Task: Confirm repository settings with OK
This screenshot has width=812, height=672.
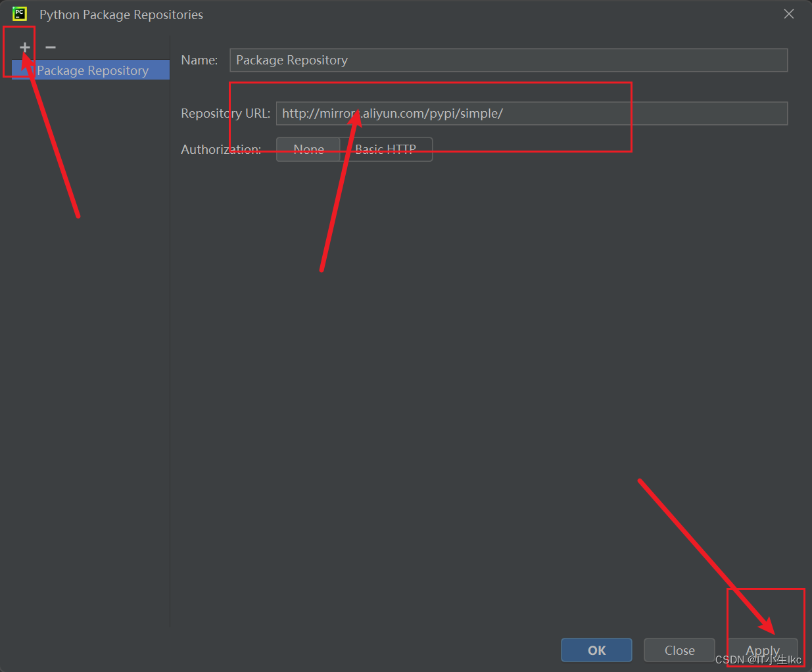Action: [596, 650]
